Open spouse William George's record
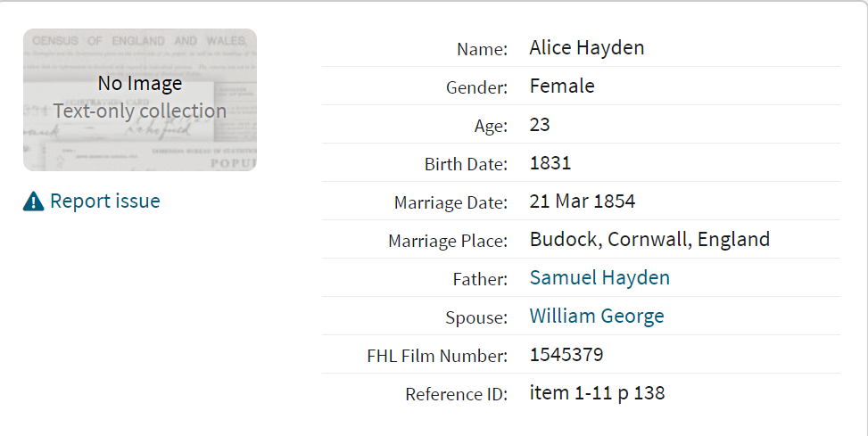Viewport: 868px width, 436px height. (596, 316)
